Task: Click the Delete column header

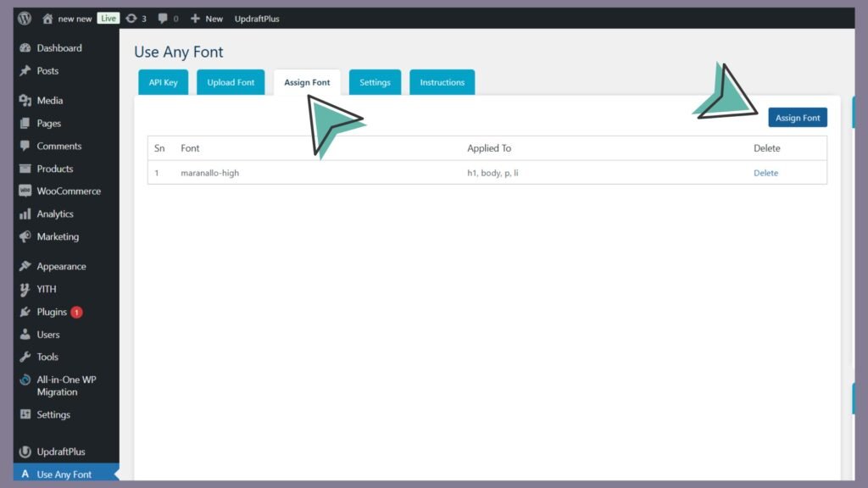Action: click(x=766, y=148)
